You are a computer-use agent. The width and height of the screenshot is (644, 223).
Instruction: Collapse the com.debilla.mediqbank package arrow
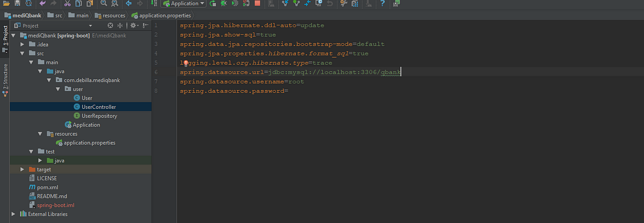(49, 80)
